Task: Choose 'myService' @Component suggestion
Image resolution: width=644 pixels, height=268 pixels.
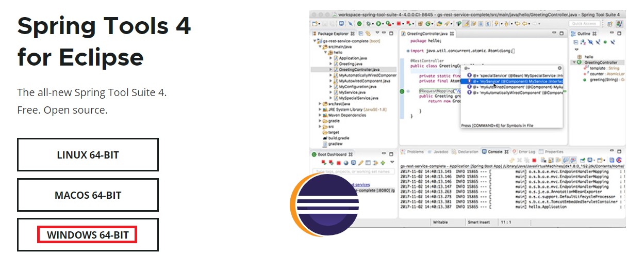Action: pos(513,81)
